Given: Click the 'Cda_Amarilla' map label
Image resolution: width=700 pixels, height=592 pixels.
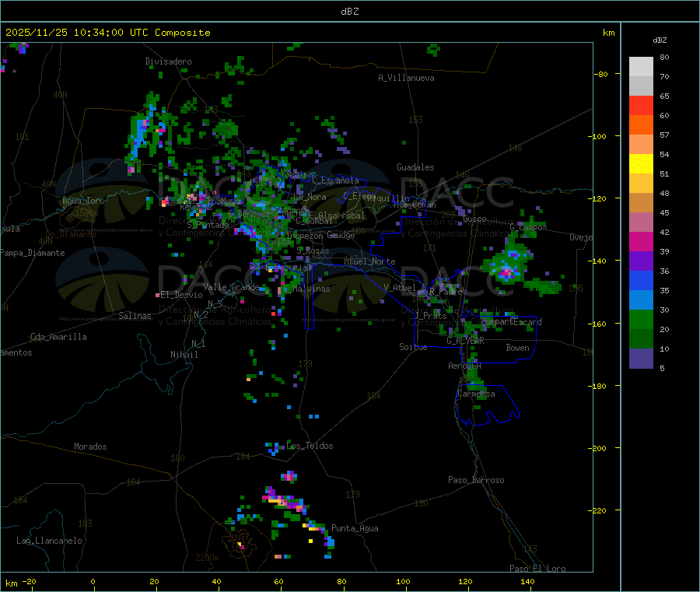Looking at the screenshot, I should point(58,337).
